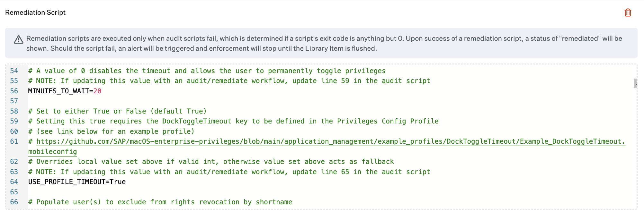Image resolution: width=644 pixels, height=220 pixels.
Task: Click comment mentioning 'update line 59 in the audit script'
Action: pos(229,81)
